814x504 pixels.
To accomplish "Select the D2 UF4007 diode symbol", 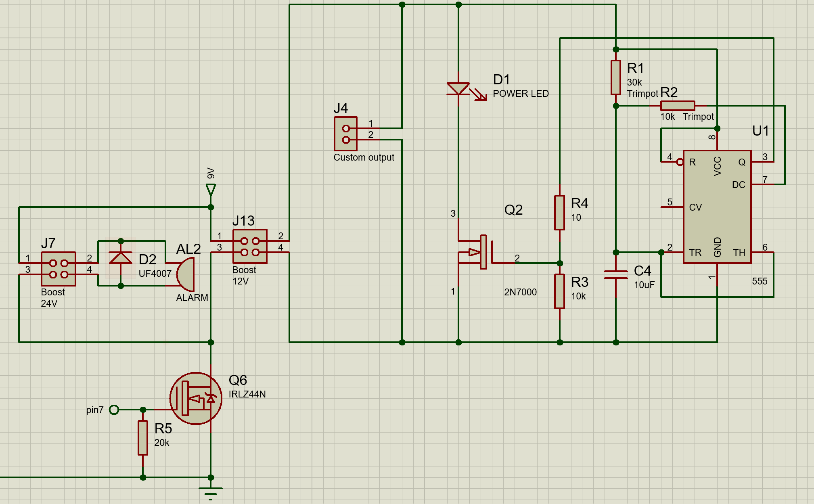I will (x=121, y=258).
